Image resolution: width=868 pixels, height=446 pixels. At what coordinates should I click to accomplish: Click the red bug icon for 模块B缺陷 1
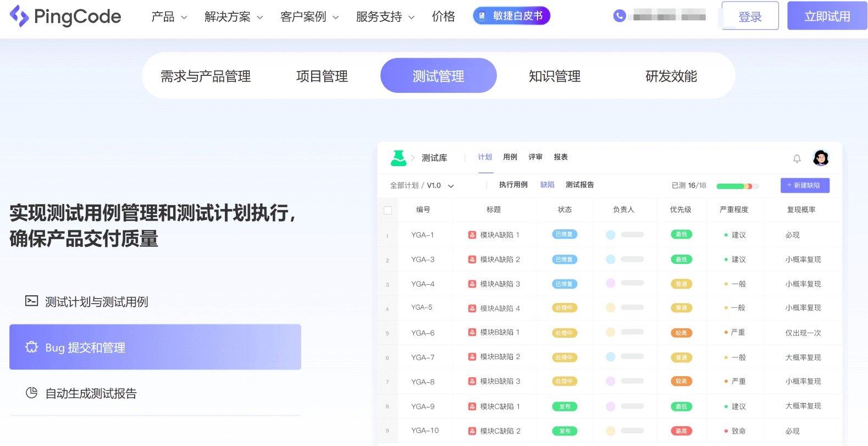(x=472, y=332)
